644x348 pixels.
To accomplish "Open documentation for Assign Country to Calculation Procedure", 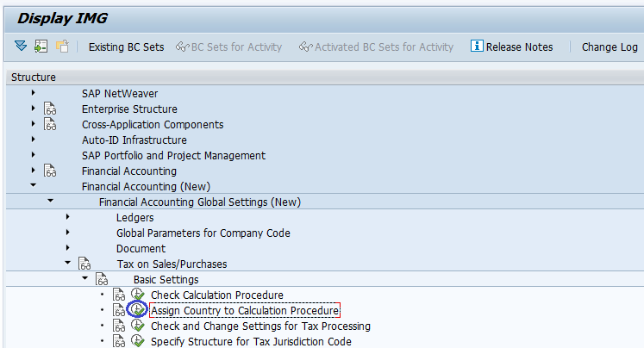I will click(x=119, y=310).
